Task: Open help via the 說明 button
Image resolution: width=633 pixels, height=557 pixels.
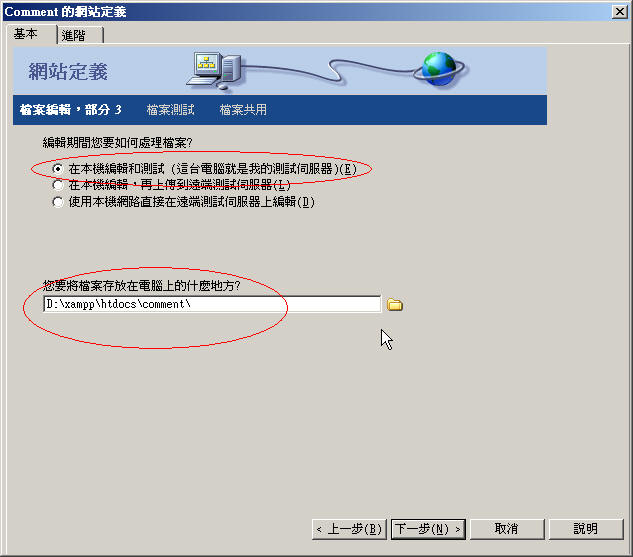Action: point(586,529)
